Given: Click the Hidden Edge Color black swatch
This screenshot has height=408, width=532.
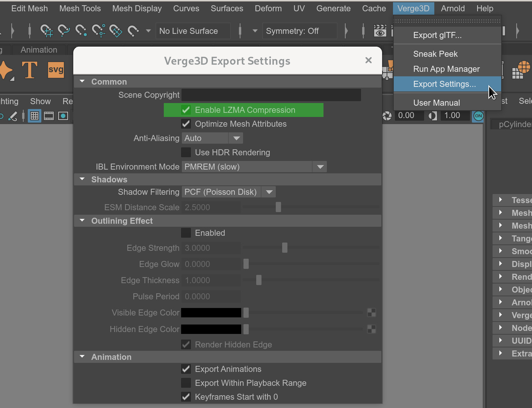Looking at the screenshot, I should coord(211,329).
